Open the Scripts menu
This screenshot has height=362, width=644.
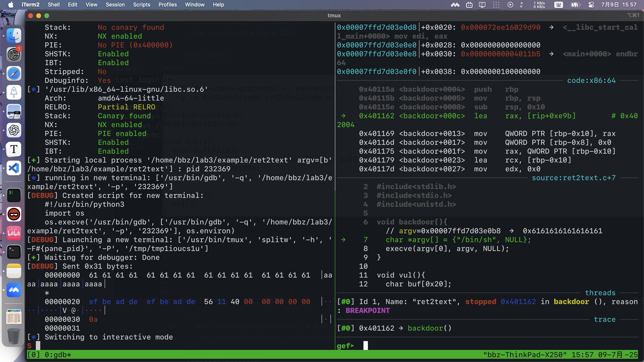tap(141, 5)
